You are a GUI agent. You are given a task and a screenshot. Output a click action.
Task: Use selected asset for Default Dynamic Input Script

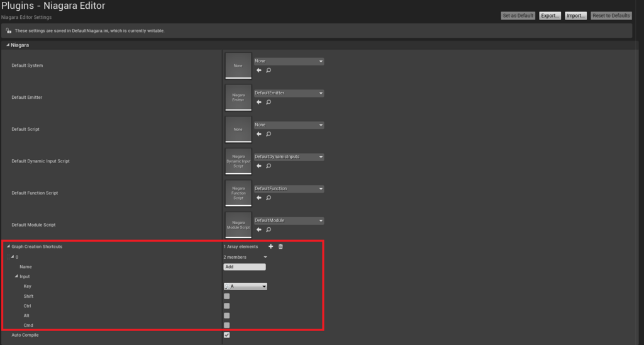258,166
